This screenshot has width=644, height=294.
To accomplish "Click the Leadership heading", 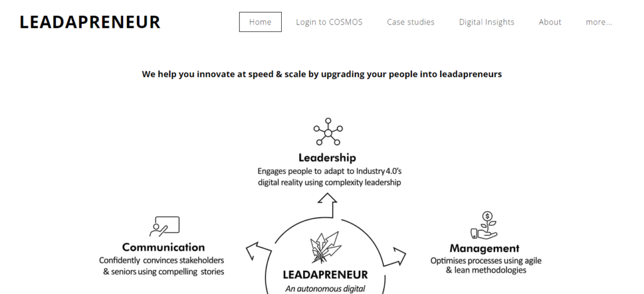I will 327,158.
